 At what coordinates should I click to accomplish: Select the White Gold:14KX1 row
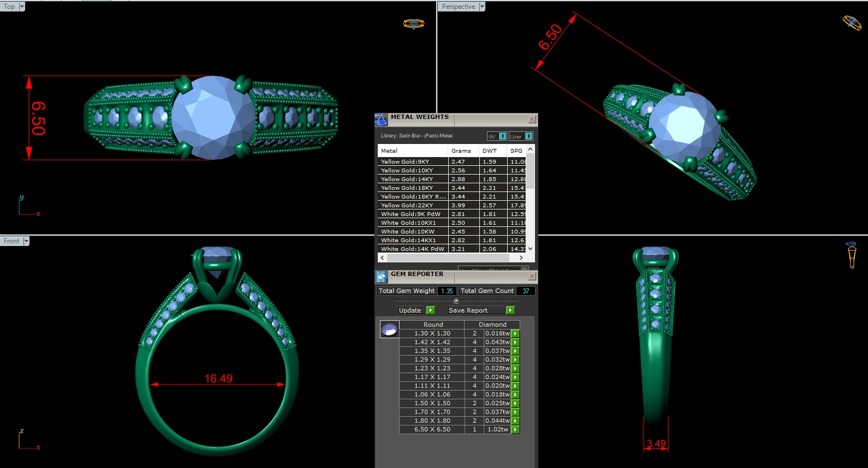(452, 240)
